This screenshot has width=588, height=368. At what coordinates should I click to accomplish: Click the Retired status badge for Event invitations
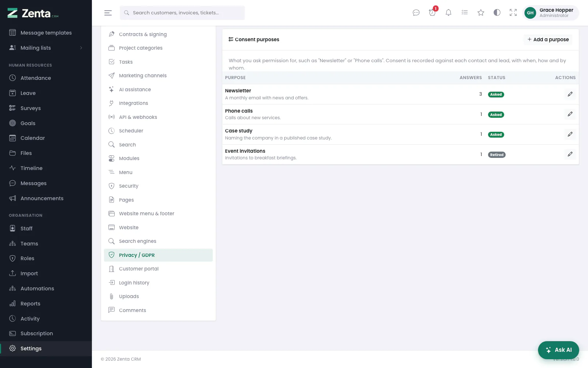[496, 155]
